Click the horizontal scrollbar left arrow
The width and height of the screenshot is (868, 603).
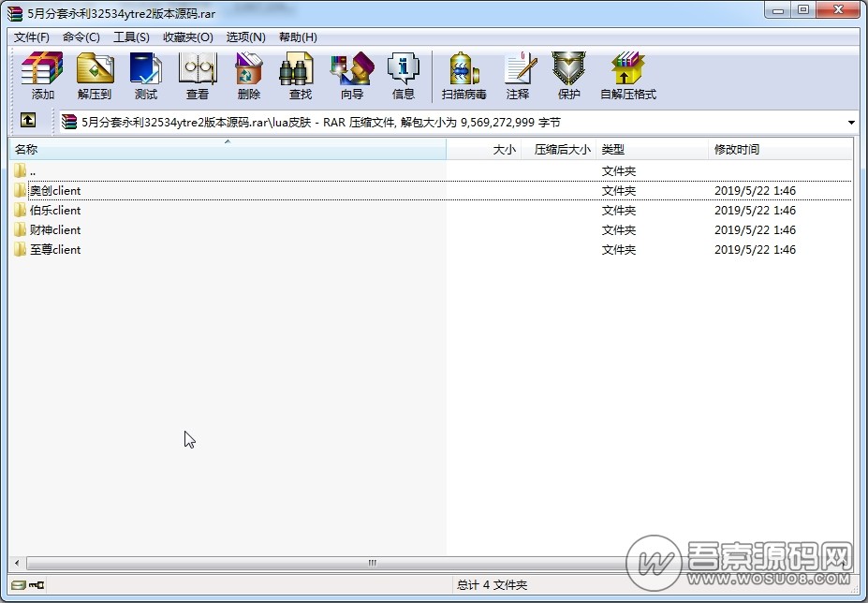pos(17,563)
